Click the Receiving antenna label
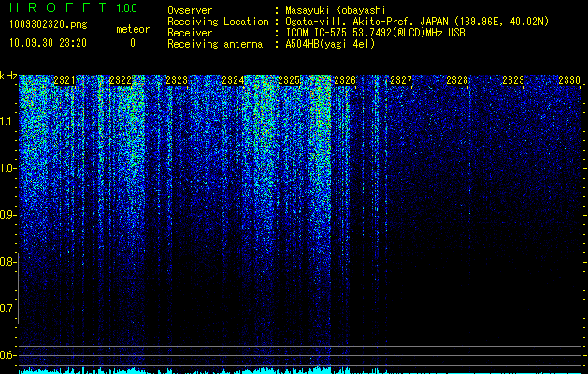Viewport: 588px width, 374px height. [x=215, y=44]
